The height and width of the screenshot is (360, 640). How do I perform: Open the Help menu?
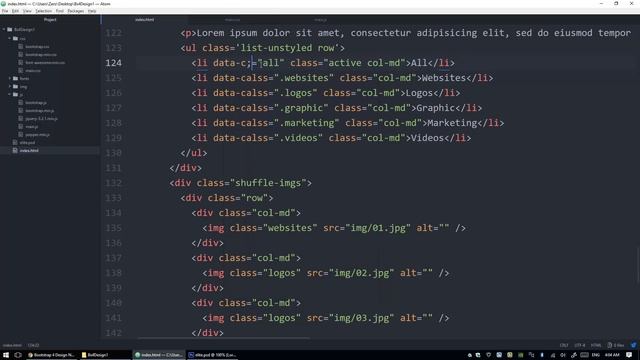pos(92,11)
